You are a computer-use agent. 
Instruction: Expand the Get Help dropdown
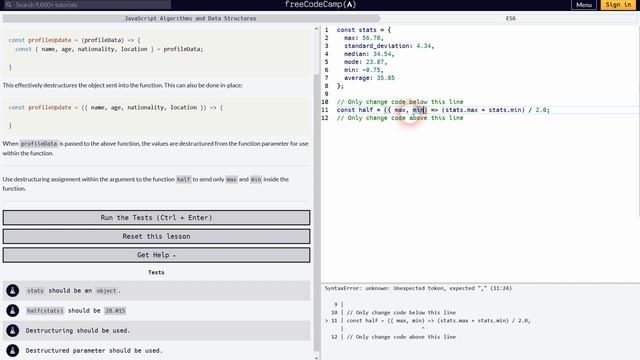coord(156,255)
